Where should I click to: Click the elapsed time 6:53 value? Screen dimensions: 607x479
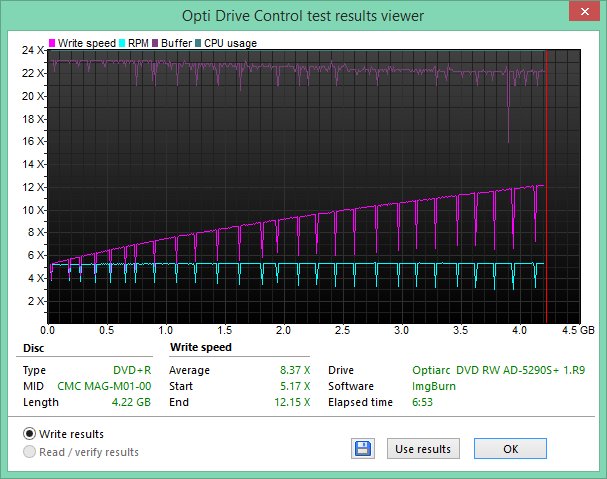point(425,402)
